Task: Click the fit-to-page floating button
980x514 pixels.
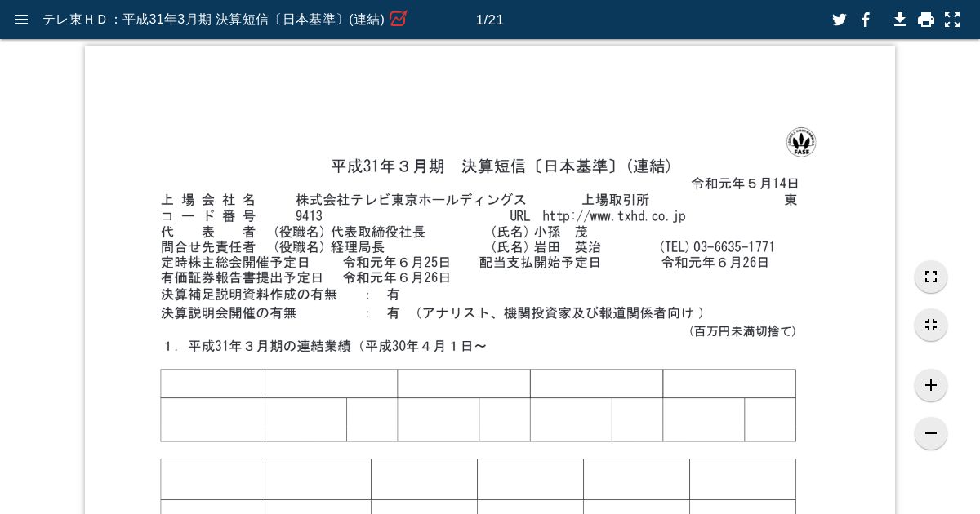Action: tap(931, 277)
